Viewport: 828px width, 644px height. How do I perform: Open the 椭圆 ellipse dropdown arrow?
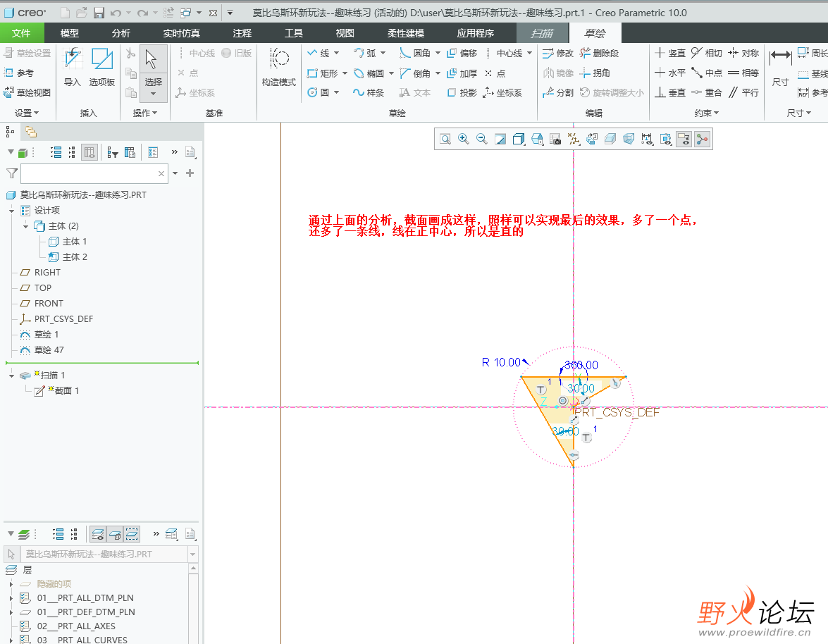(391, 73)
